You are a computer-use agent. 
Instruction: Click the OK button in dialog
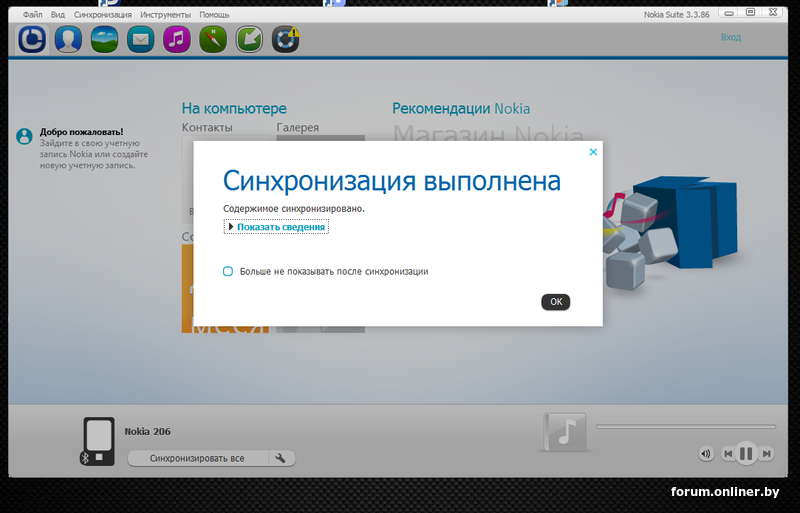coord(556,302)
